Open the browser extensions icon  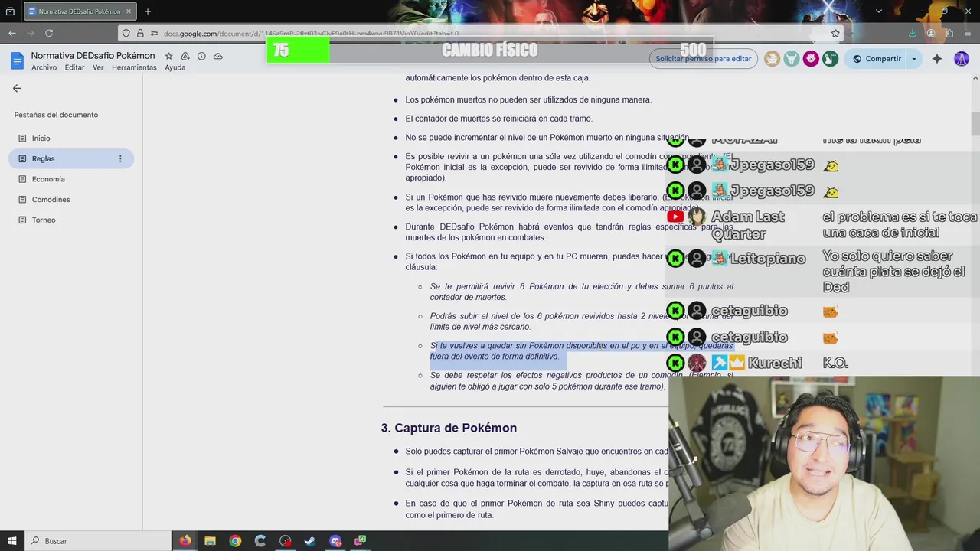tap(949, 33)
